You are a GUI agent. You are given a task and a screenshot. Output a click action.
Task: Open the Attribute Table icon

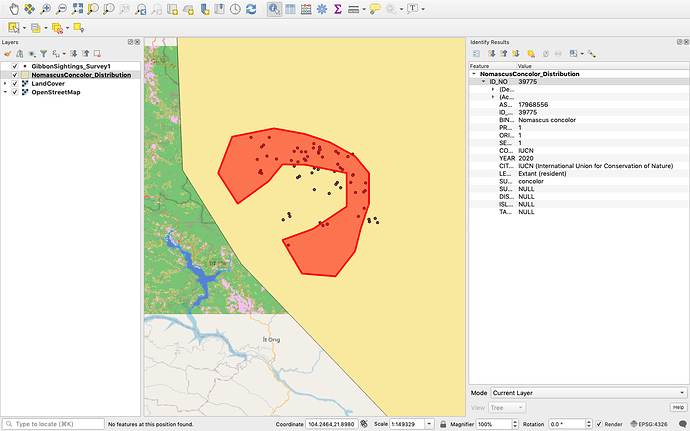pyautogui.click(x=290, y=9)
